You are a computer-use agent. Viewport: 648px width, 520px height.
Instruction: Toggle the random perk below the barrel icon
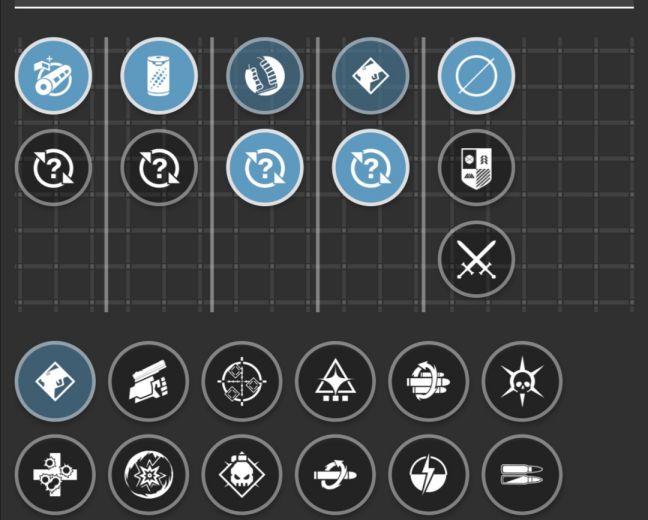click(53, 167)
